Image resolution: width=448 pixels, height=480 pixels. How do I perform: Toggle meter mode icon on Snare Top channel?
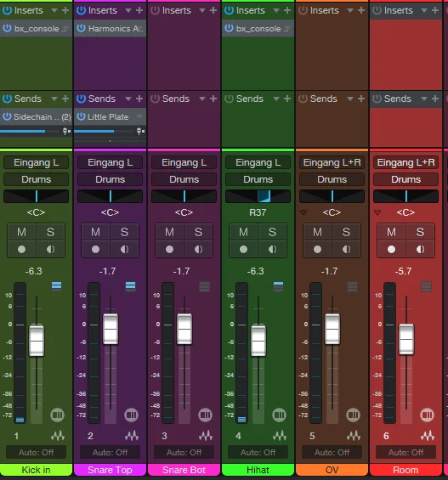pyautogui.click(x=130, y=286)
